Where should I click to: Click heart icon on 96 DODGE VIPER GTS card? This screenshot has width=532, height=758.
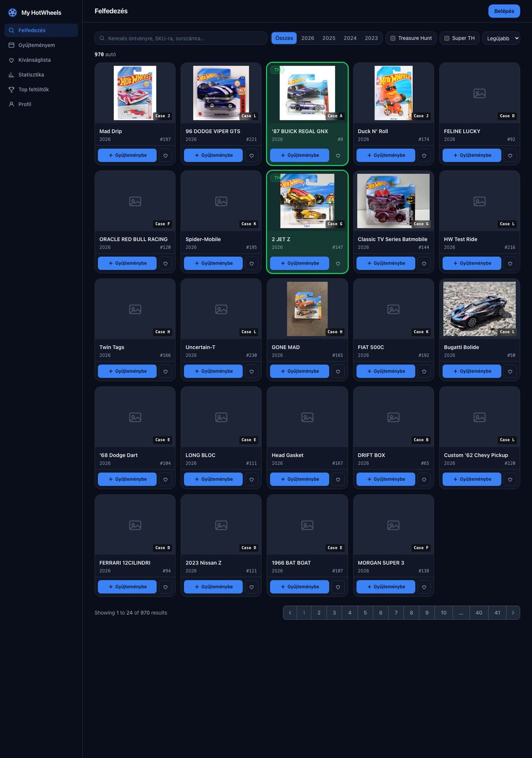(x=252, y=155)
